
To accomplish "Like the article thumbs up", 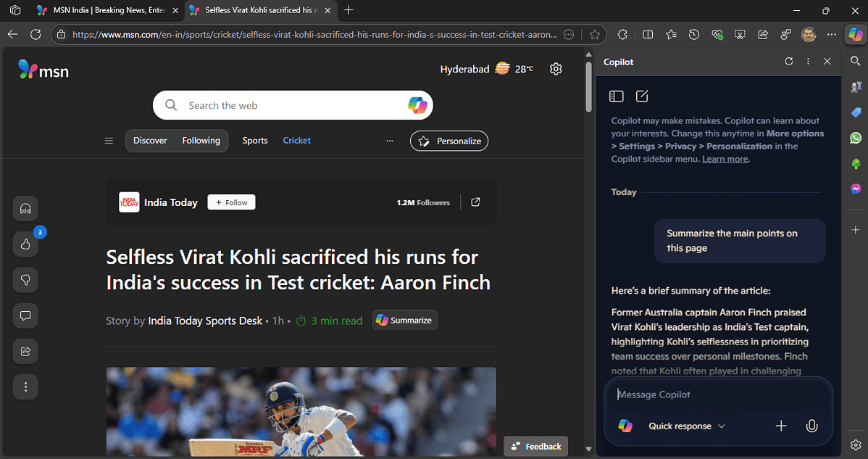I will click(25, 244).
